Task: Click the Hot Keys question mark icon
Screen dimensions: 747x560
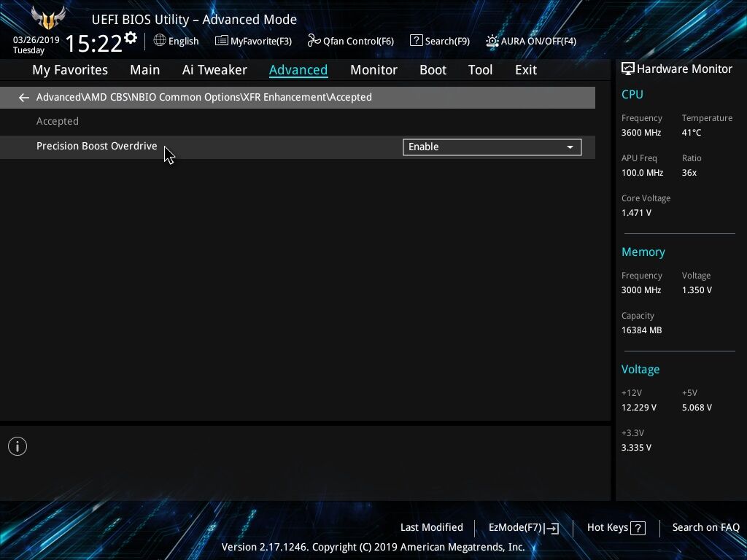Action: tap(638, 528)
